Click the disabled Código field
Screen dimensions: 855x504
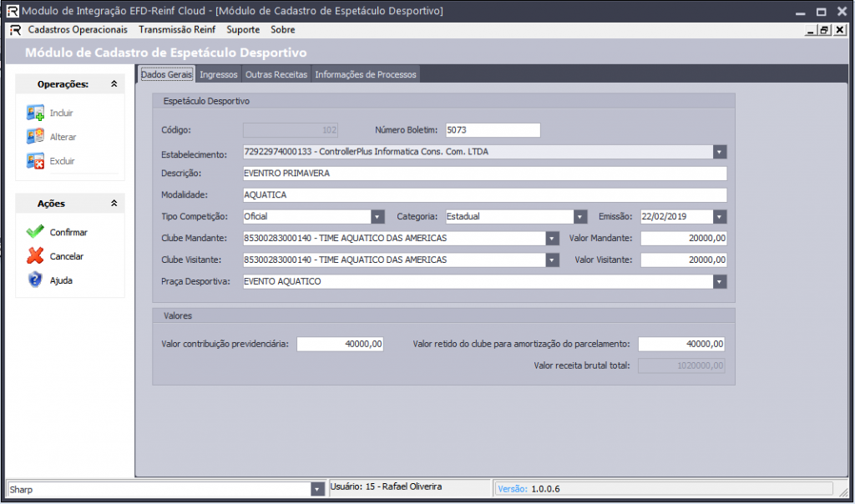point(291,129)
